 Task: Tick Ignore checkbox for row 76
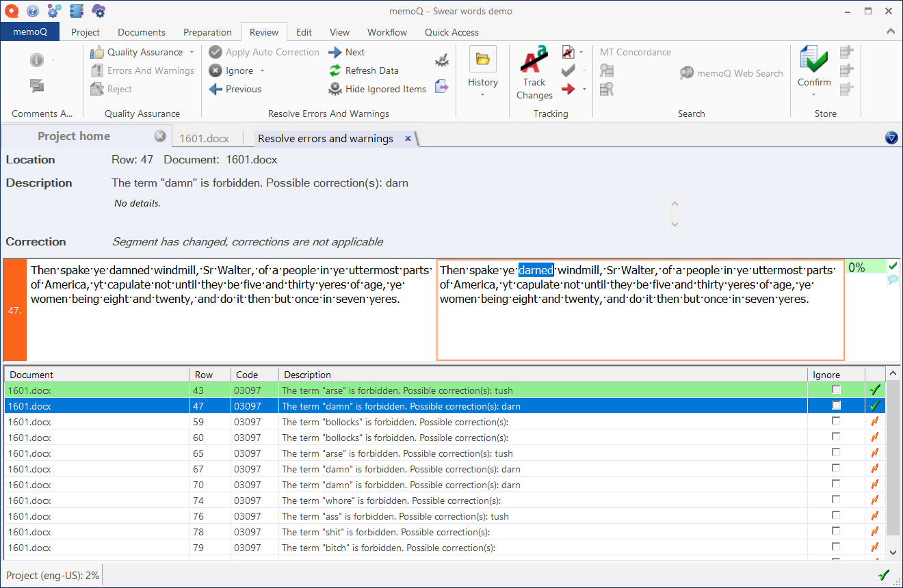(836, 516)
